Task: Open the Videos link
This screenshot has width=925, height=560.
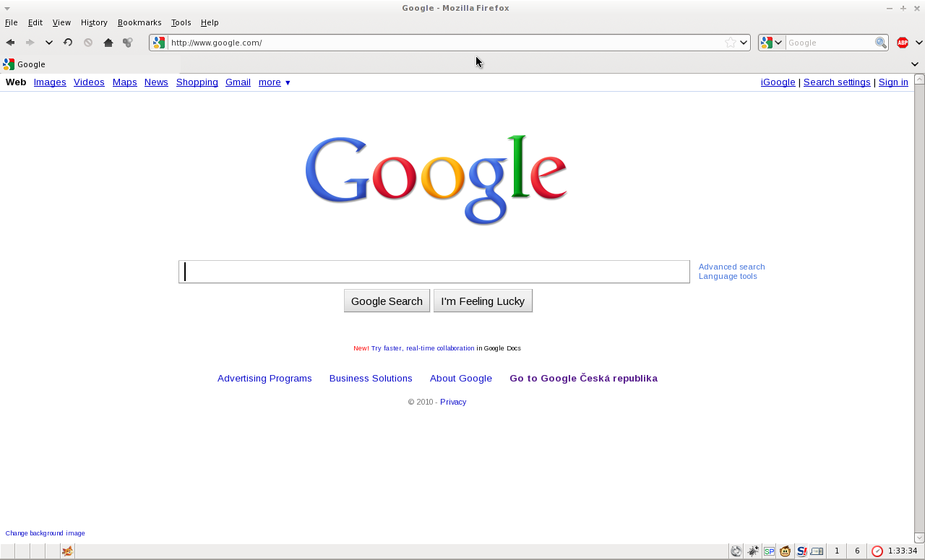Action: (x=89, y=82)
